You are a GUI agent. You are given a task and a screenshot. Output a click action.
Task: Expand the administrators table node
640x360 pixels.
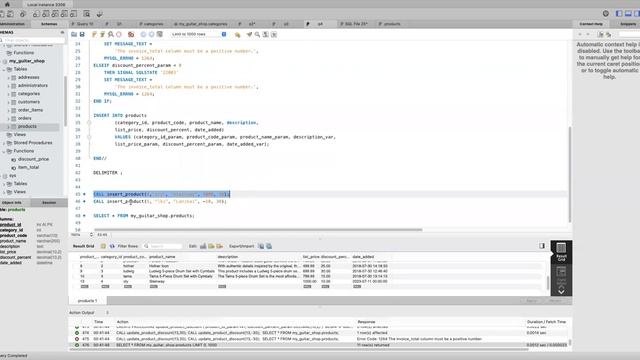[9, 86]
